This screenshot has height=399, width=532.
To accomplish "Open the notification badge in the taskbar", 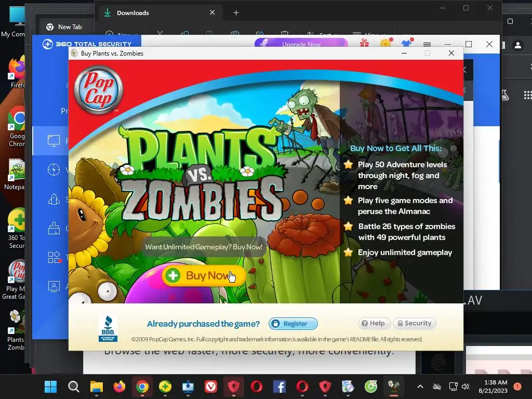I will [517, 387].
